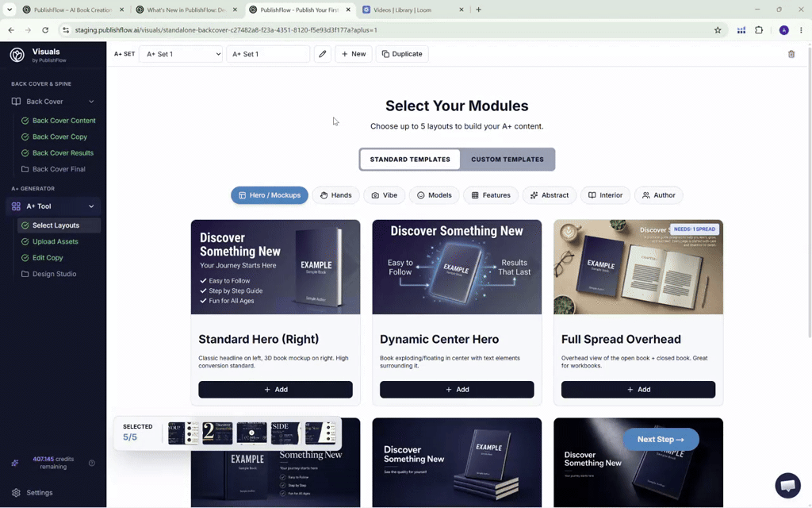Click the Standard Hero (Right) preview image

pyautogui.click(x=275, y=267)
